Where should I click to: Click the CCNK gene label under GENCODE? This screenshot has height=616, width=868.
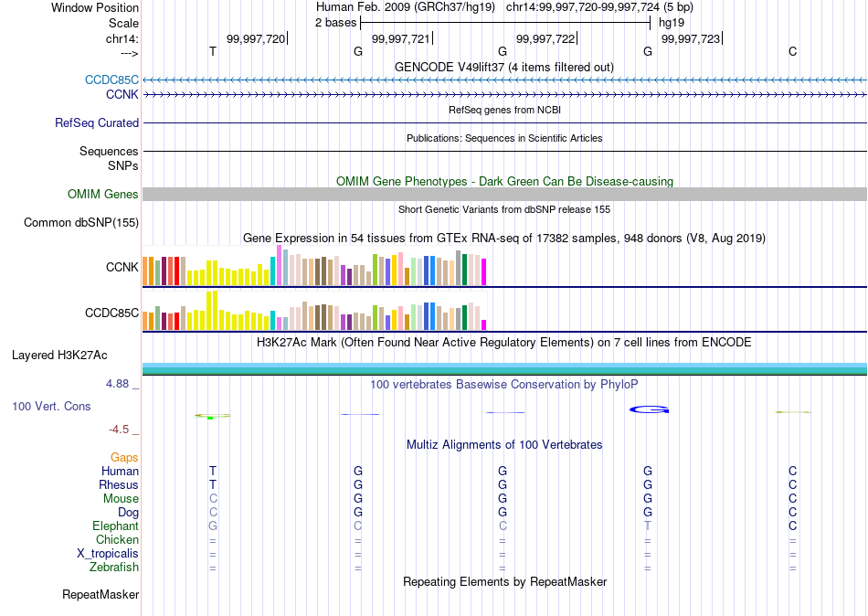click(122, 95)
